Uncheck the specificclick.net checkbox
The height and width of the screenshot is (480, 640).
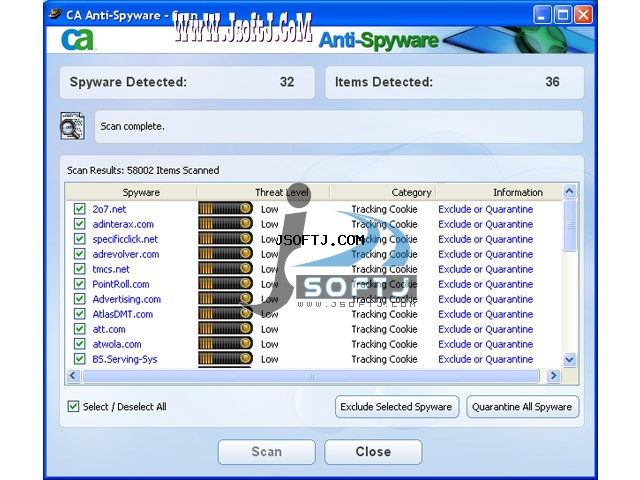[x=80, y=239]
